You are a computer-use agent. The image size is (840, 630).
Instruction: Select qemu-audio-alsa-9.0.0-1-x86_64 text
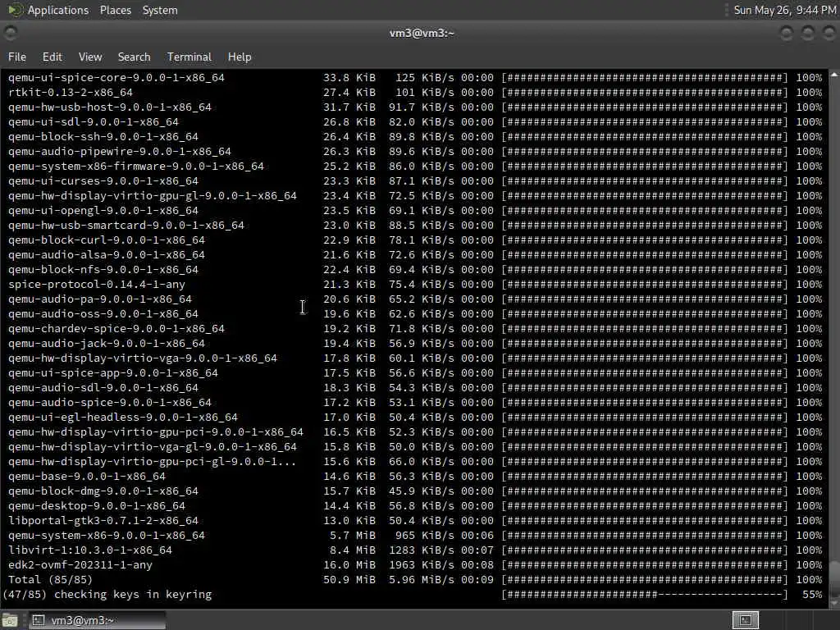(x=107, y=255)
